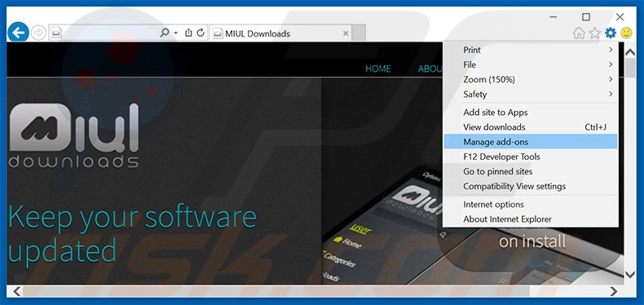Open F12 Developer Tools

pos(531,157)
